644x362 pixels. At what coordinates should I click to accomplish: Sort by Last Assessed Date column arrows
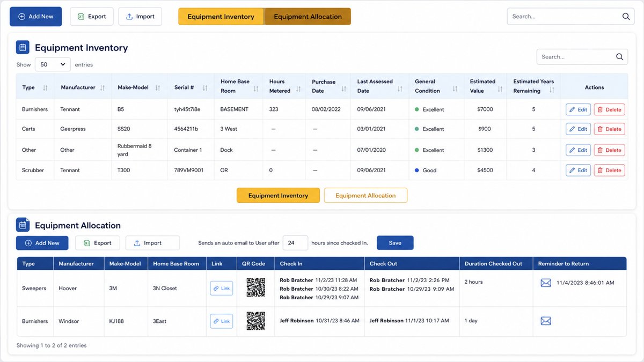click(x=400, y=89)
